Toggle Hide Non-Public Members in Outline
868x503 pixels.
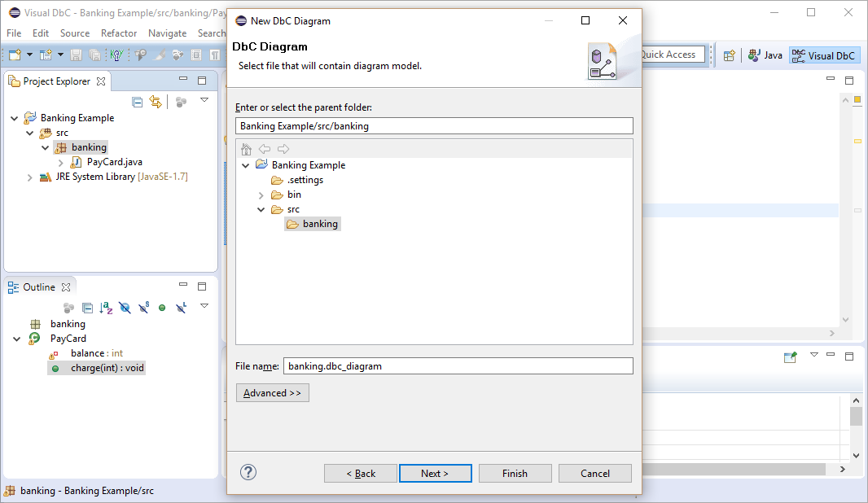point(162,308)
